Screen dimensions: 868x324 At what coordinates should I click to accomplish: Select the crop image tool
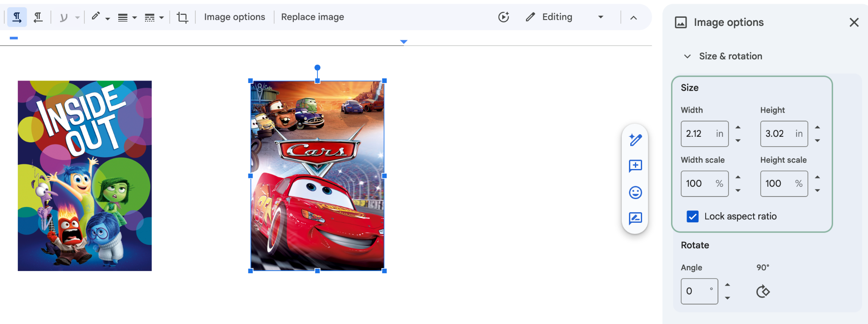[x=182, y=17]
